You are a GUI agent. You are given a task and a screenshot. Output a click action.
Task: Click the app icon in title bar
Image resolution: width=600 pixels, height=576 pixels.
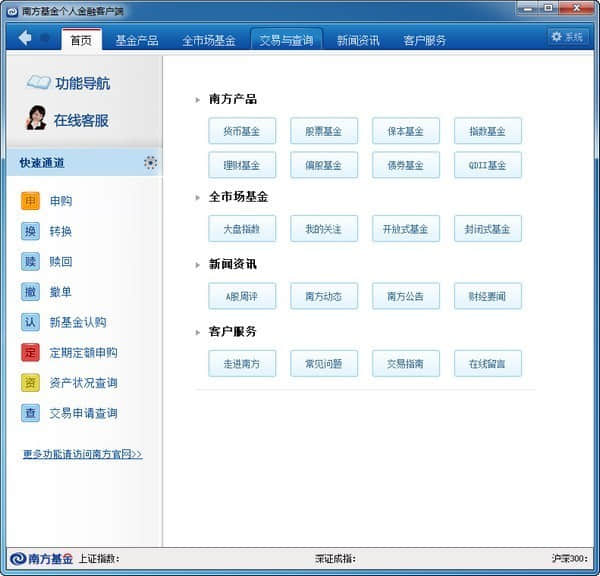pos(13,12)
